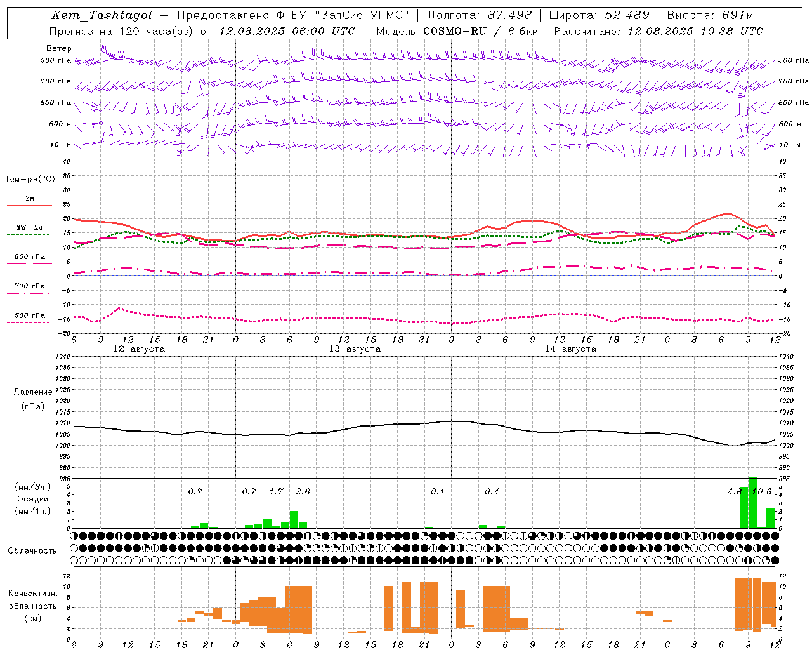The image size is (812, 650).
Task: Click the precipitation value 0.1
Action: [438, 491]
